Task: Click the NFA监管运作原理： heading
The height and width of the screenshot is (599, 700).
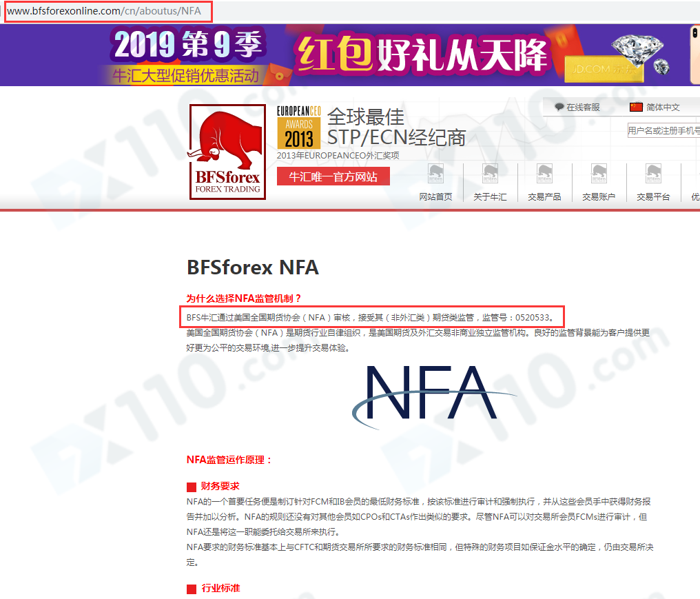Action: 229,460
